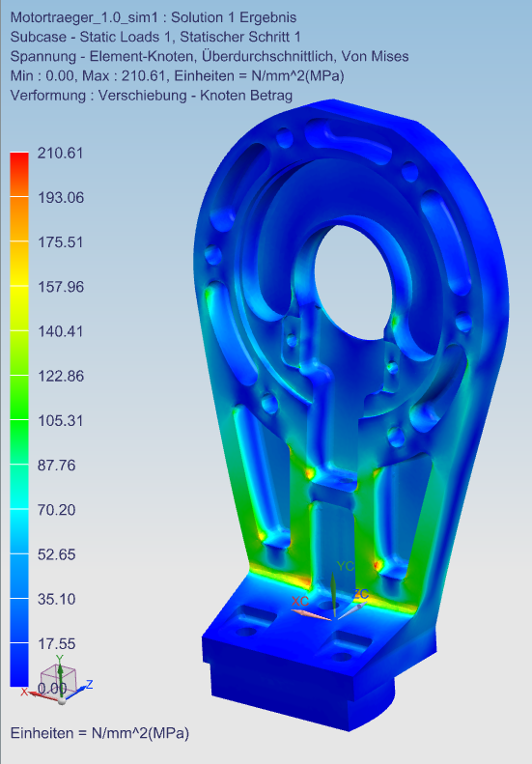Click the blue legend band between 35.10 and 17.55
This screenshot has height=764, width=532.
[19, 620]
